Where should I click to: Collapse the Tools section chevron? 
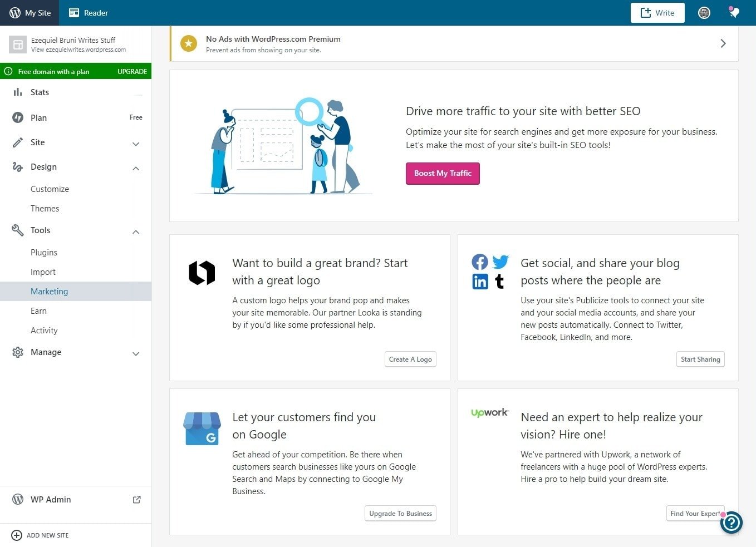tap(136, 232)
